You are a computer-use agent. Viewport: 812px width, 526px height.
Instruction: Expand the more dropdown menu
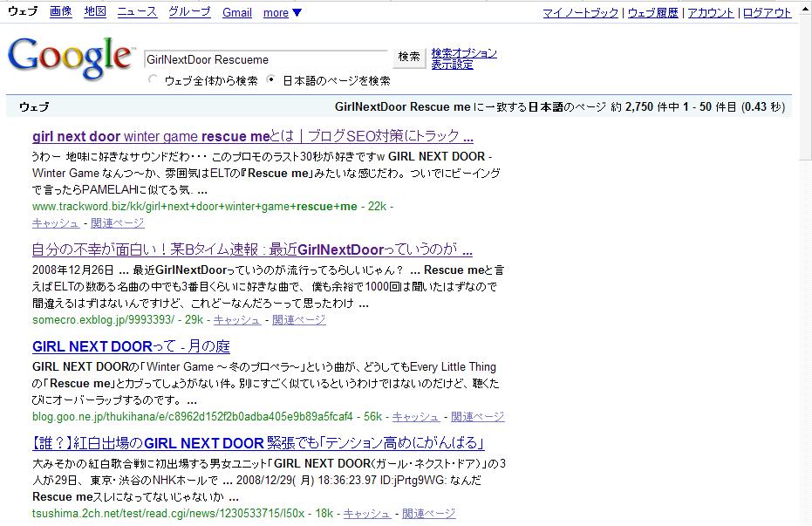point(283,12)
